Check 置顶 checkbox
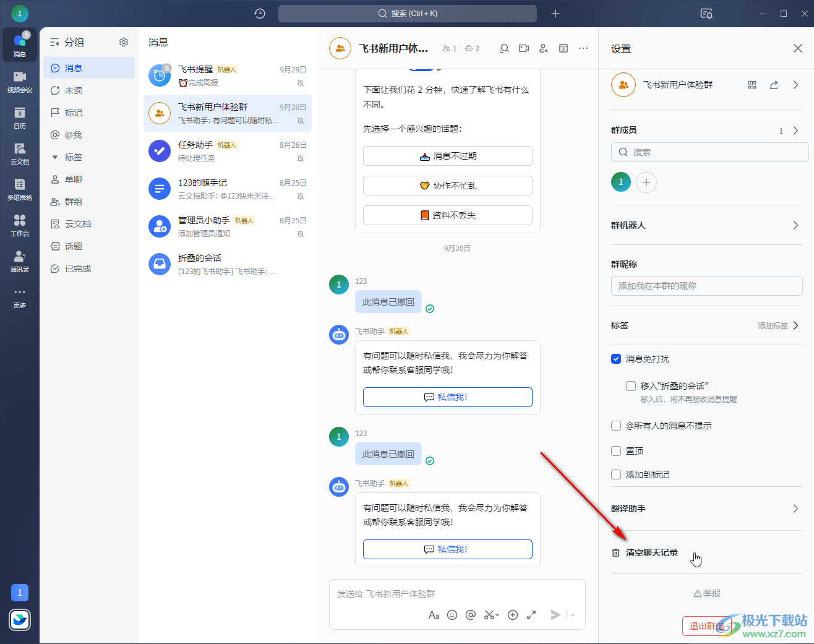 [616, 451]
